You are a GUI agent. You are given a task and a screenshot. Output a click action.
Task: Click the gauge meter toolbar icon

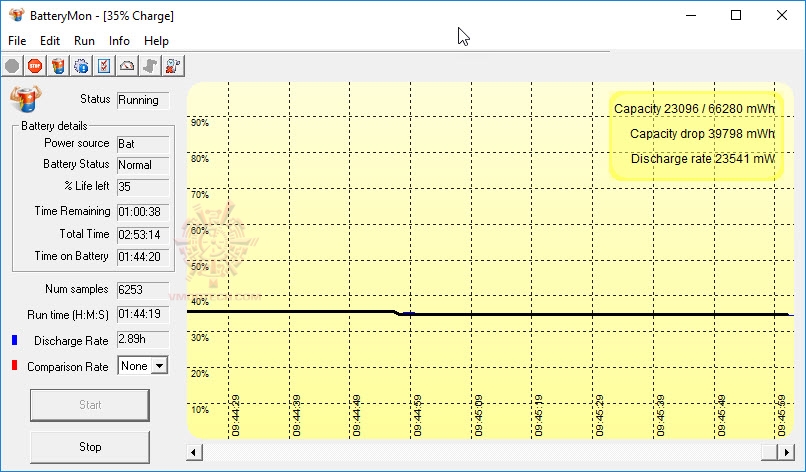(x=127, y=66)
